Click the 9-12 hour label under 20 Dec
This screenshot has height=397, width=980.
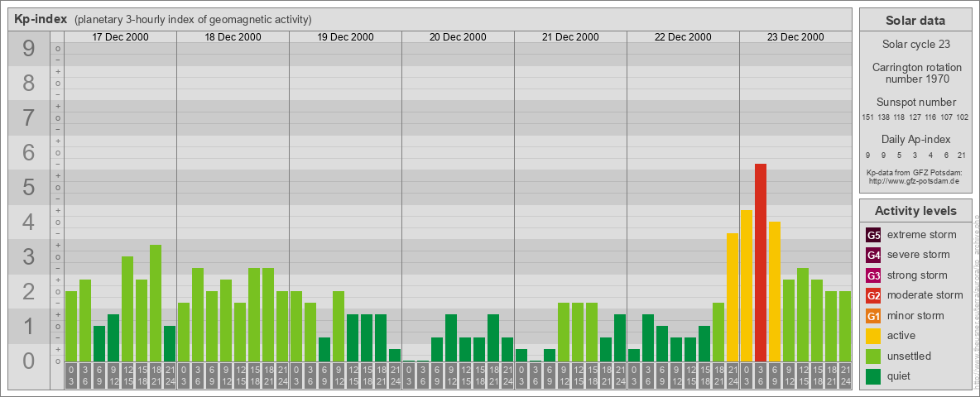(x=451, y=376)
